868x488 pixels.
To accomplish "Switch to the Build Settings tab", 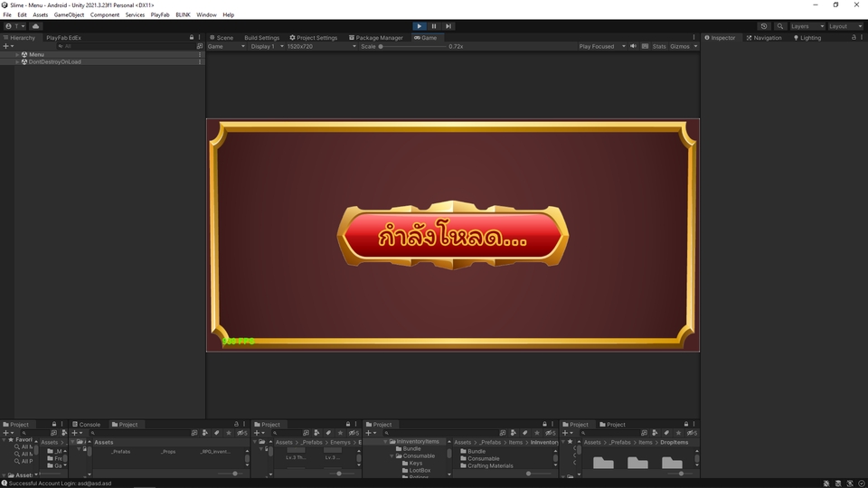I will tap(261, 38).
